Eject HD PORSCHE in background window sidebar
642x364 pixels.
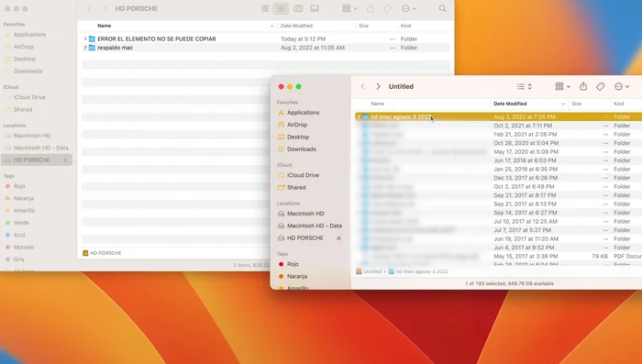[x=65, y=160]
